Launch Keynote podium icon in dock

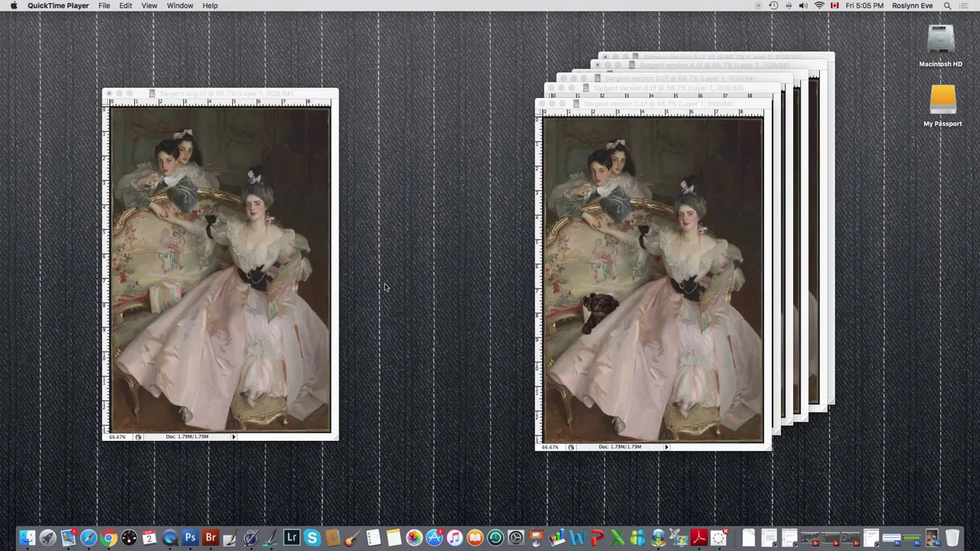[536, 538]
